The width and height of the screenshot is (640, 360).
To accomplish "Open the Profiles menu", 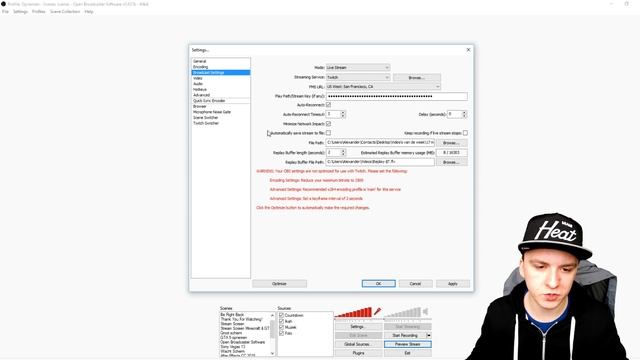I will (x=39, y=11).
